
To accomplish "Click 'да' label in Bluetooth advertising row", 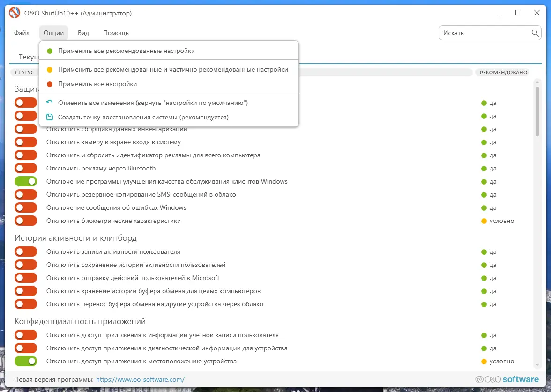I will [x=493, y=169].
